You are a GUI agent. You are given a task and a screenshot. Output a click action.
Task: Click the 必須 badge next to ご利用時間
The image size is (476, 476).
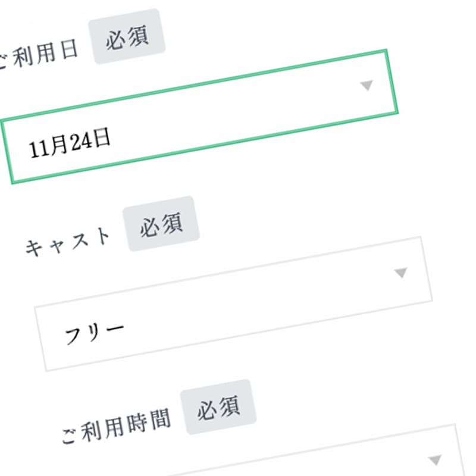click(x=220, y=407)
